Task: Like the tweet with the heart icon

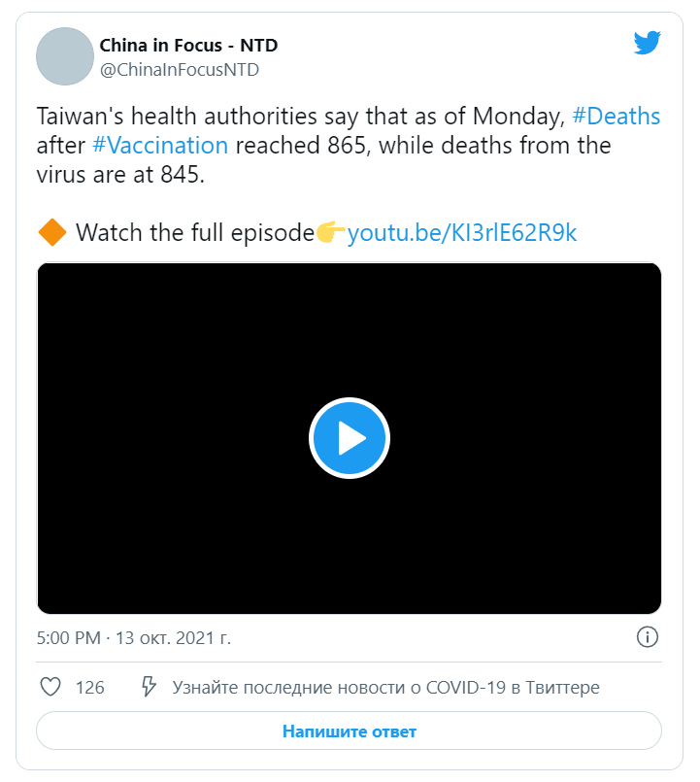Action: [50, 687]
